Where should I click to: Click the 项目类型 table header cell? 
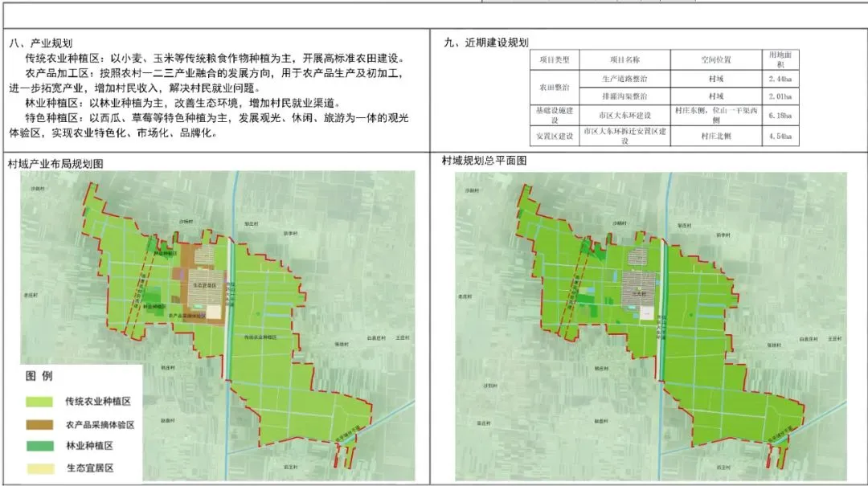pos(554,60)
